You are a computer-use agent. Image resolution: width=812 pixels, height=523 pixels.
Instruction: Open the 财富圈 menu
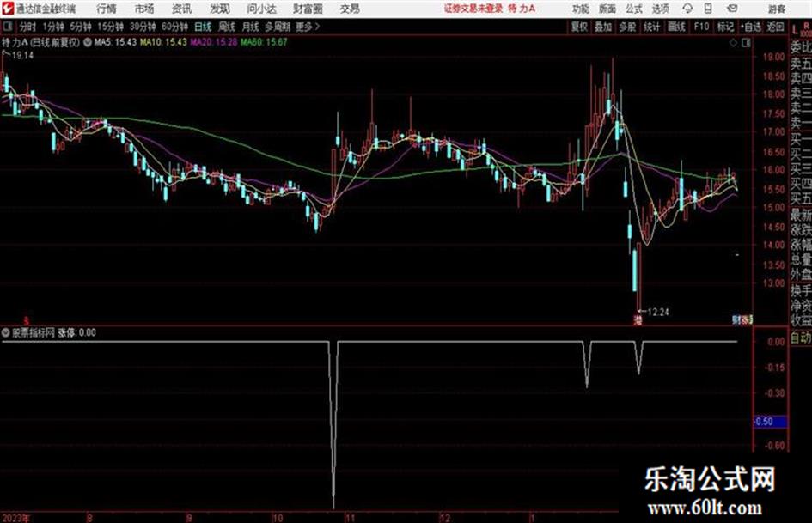(x=308, y=9)
